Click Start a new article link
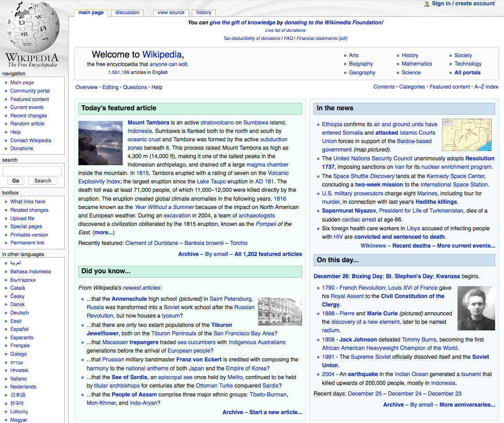 click(275, 412)
